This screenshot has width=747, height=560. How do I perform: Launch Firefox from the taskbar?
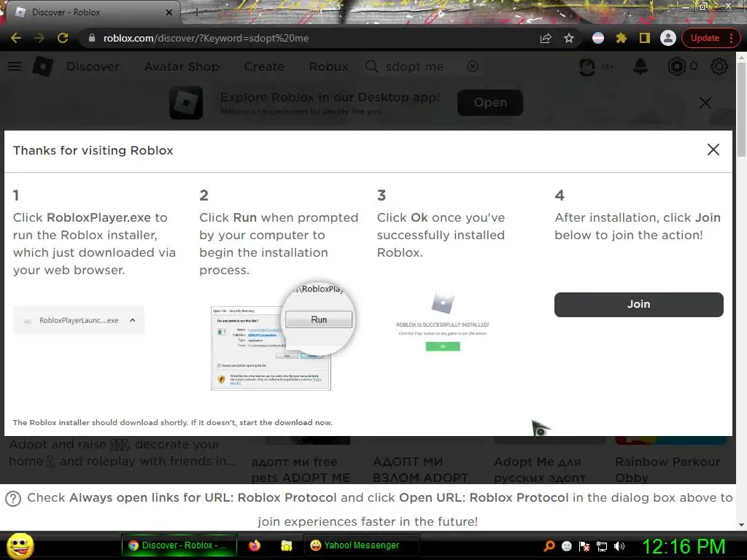point(255,545)
